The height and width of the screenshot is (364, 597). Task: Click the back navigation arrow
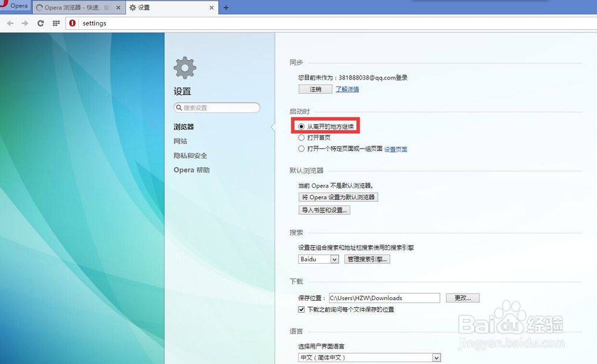pos(10,23)
